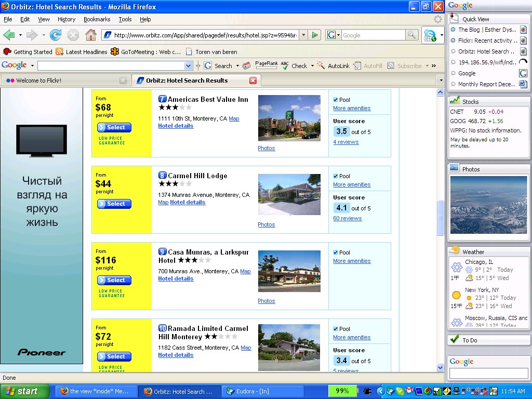Open 60 reviews link for Carmel Hill Lodge
The width and height of the screenshot is (532, 399).
348,218
